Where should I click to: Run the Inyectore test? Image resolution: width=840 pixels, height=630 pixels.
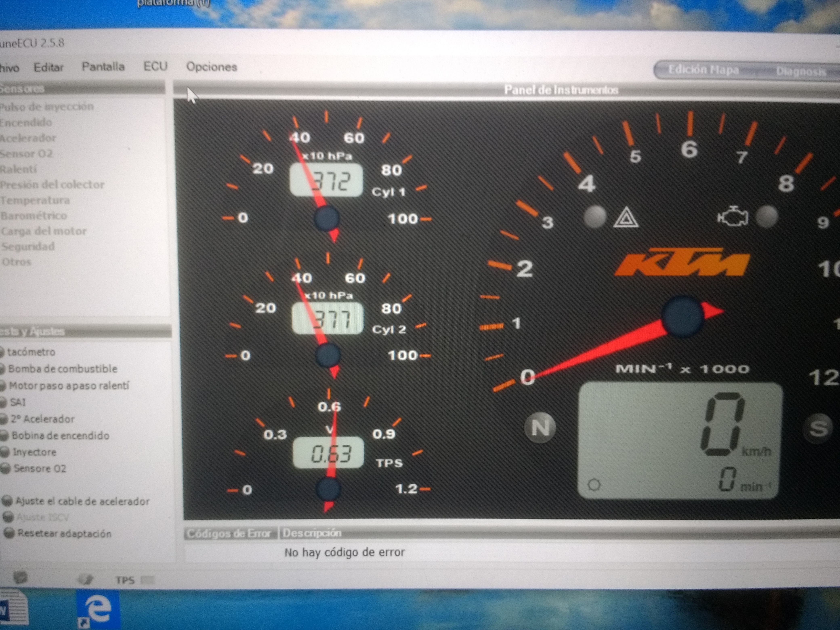pyautogui.click(x=34, y=452)
